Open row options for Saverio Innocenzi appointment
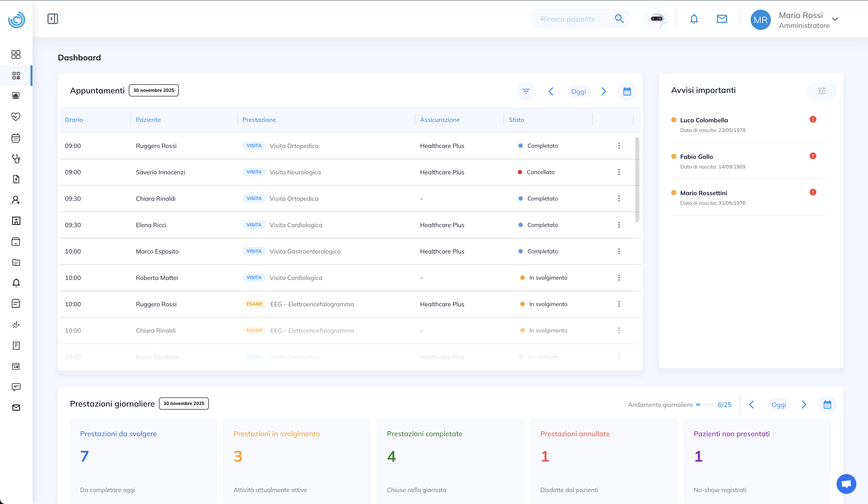Viewport: 868px width, 504px height. coord(619,172)
